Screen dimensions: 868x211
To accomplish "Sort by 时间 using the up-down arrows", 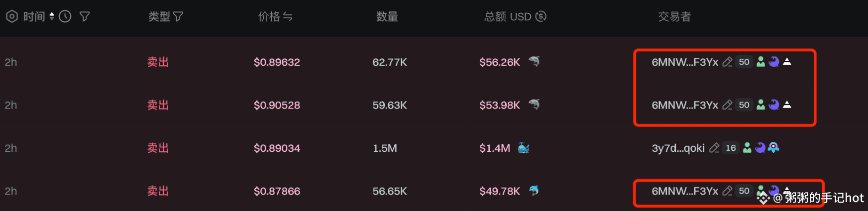I will coord(52,16).
